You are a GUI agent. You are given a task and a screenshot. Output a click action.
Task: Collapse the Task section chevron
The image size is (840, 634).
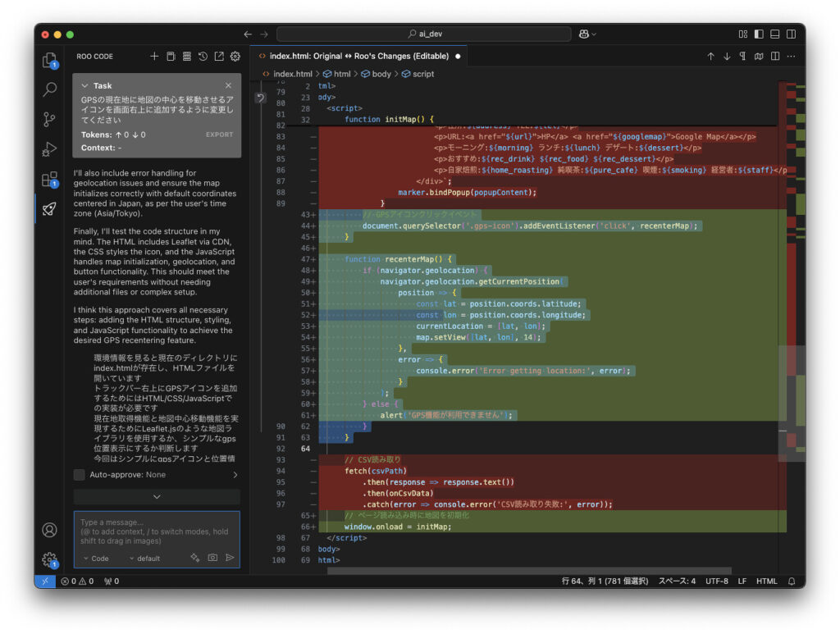click(85, 85)
